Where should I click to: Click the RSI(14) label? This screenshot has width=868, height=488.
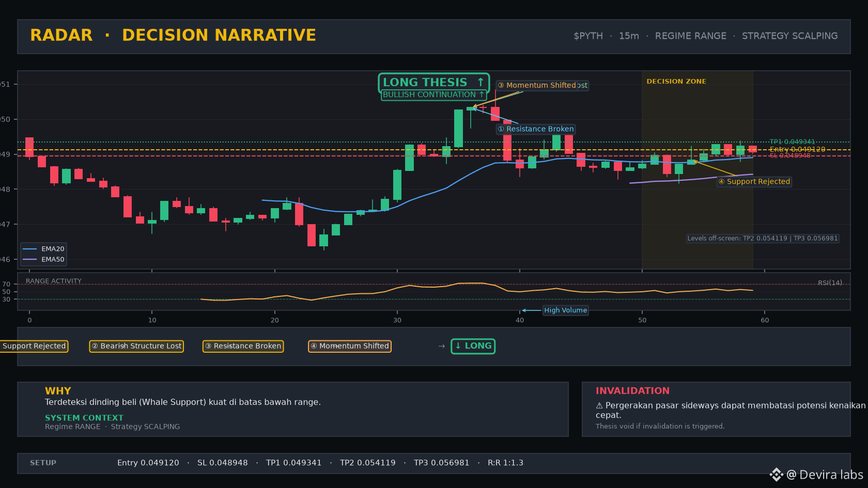(830, 283)
